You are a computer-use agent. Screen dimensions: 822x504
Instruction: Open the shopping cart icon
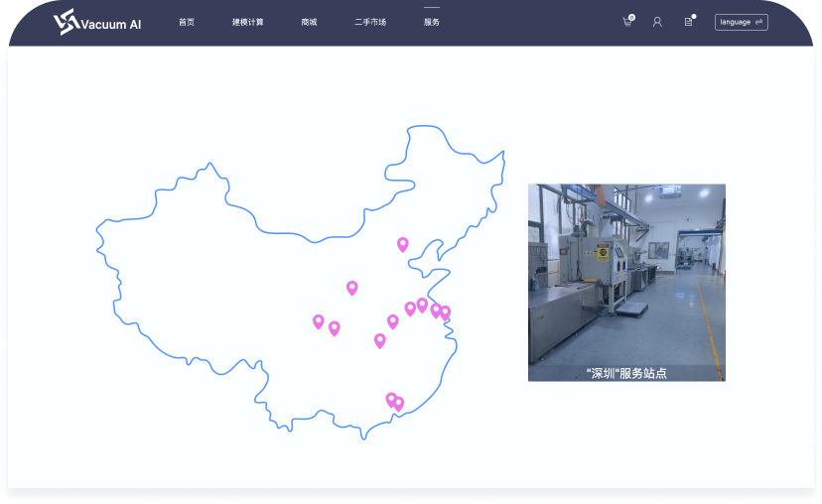[x=627, y=22]
